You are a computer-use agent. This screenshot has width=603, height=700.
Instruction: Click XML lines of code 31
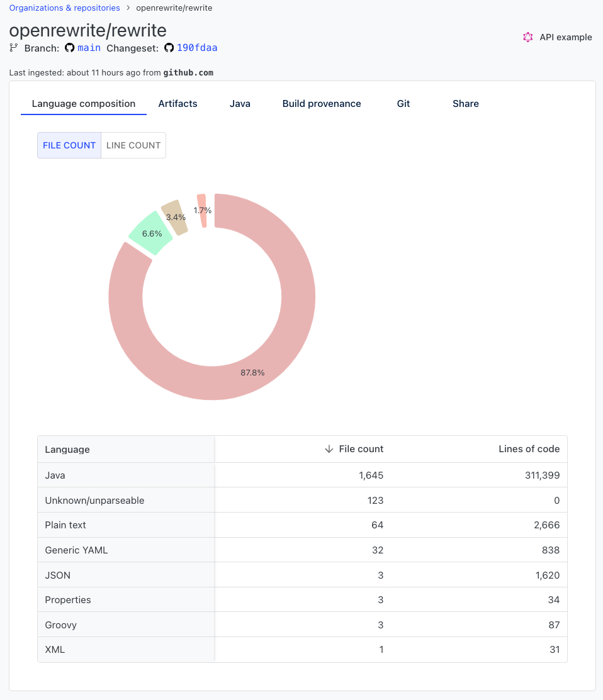click(x=555, y=650)
